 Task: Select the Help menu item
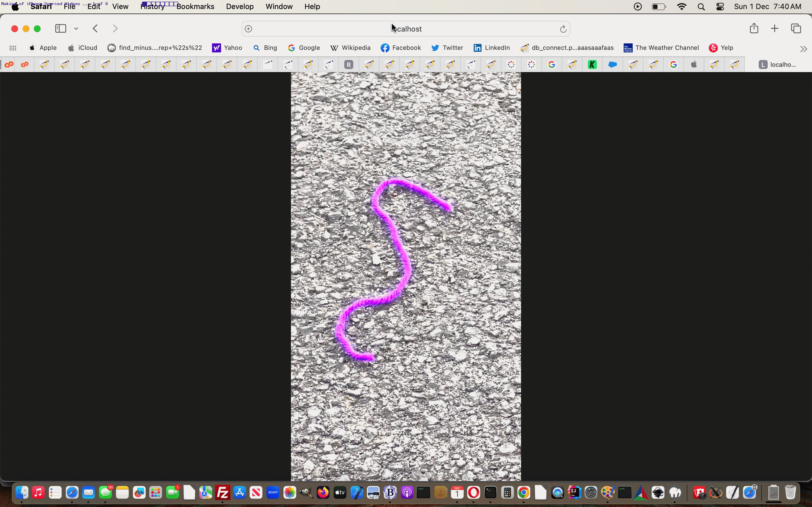tap(312, 6)
